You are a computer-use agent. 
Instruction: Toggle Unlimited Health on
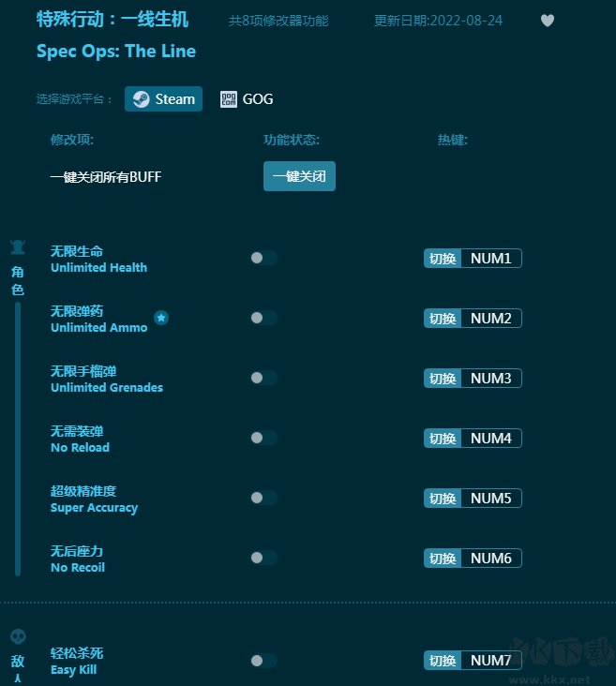coord(263,259)
